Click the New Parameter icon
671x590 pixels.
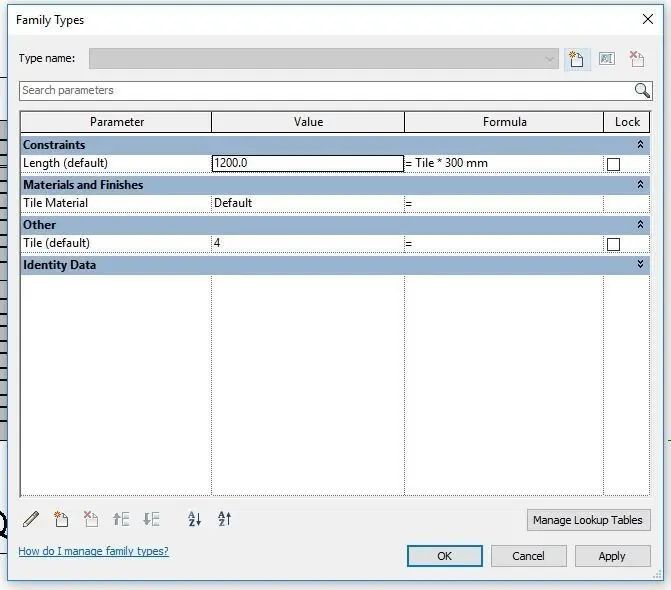pyautogui.click(x=61, y=519)
